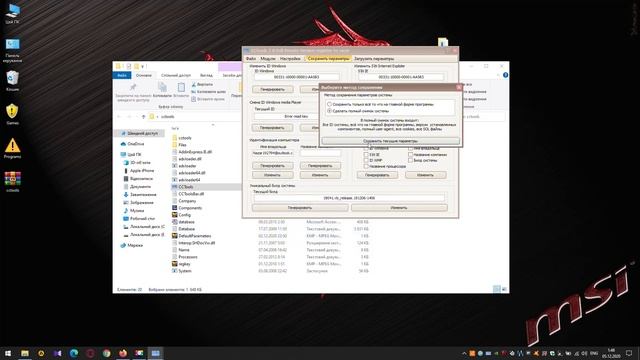The image size is (640, 360).
Task: Click the Текущий билд value field
Action: tap(349, 198)
